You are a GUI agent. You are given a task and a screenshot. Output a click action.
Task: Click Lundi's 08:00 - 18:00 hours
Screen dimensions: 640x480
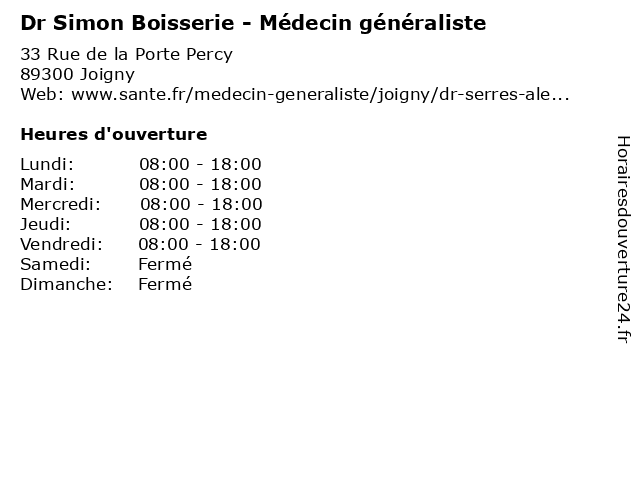pyautogui.click(x=200, y=164)
